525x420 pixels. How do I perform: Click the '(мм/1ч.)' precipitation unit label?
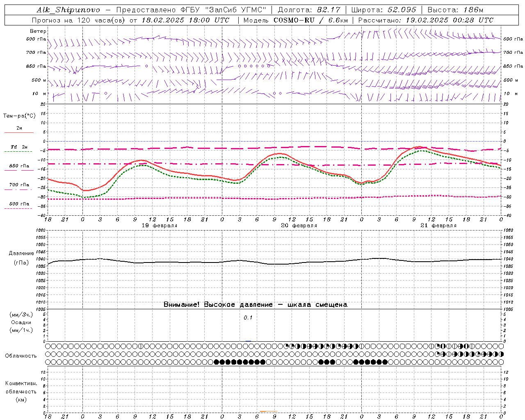coord(21,330)
